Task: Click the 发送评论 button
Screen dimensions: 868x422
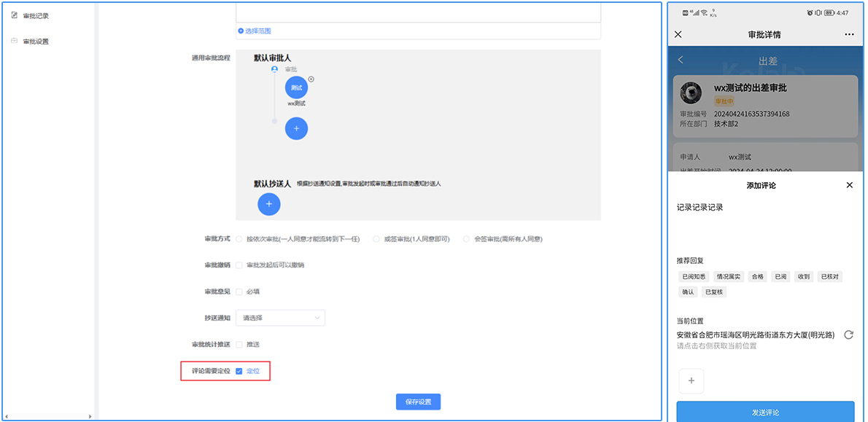Action: (766, 413)
